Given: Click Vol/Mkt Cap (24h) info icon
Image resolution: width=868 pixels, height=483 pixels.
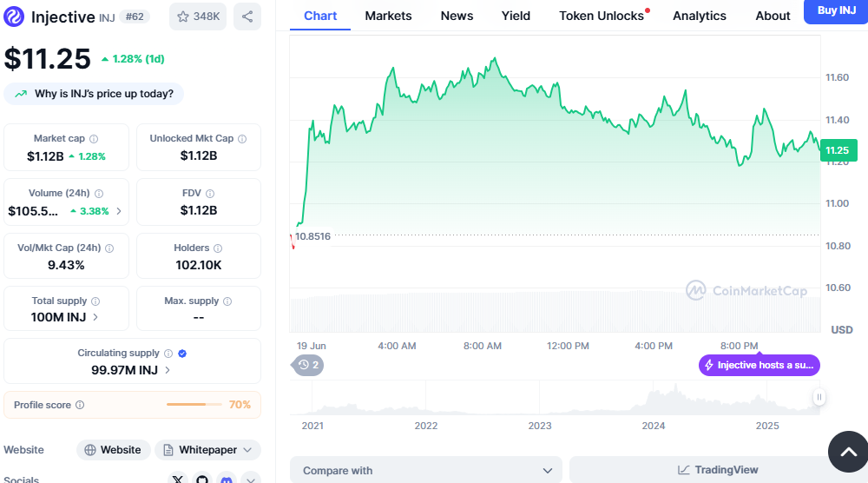Looking at the screenshot, I should (x=109, y=248).
